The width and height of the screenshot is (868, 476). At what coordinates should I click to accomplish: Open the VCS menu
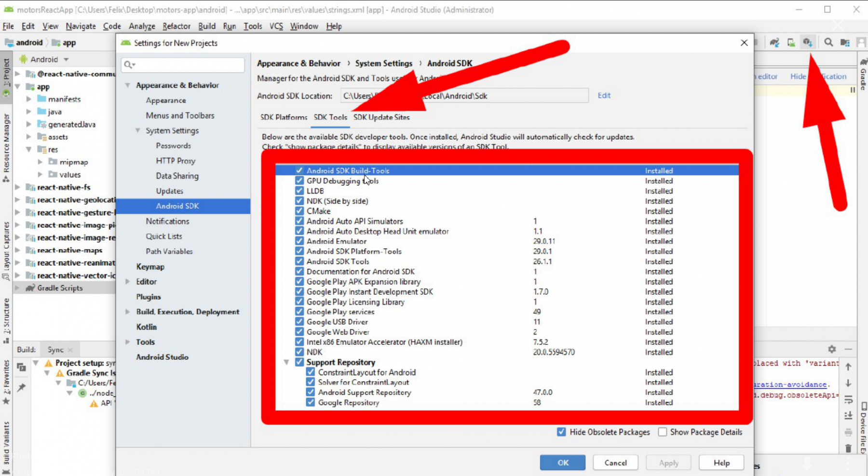(x=276, y=26)
